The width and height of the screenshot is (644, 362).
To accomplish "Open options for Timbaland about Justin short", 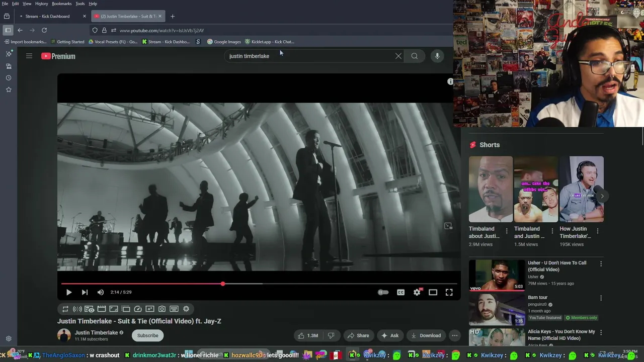I will [507, 231].
